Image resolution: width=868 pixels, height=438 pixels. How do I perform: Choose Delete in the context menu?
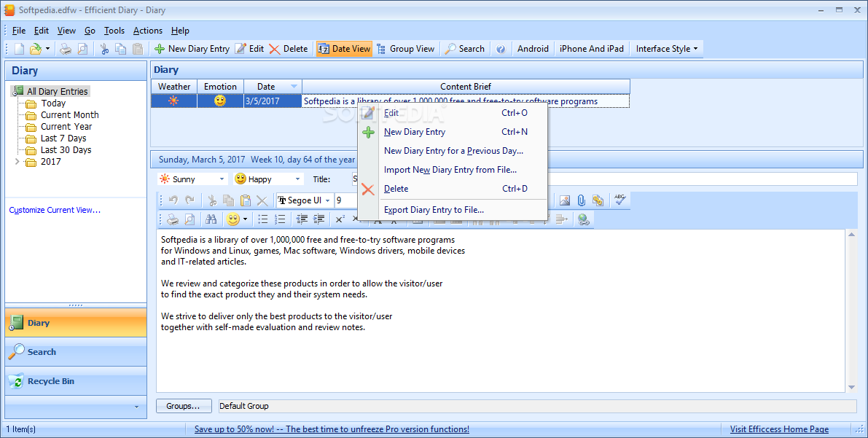pyautogui.click(x=453, y=189)
